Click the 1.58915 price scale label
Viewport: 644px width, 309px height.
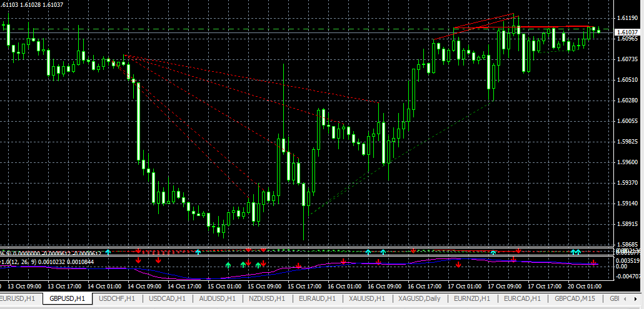(x=627, y=223)
